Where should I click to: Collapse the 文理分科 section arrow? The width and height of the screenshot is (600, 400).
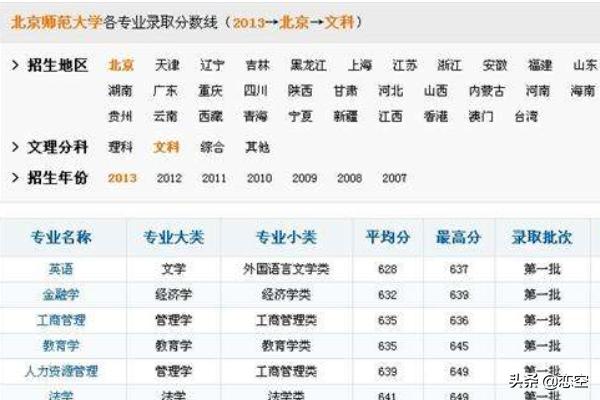pyautogui.click(x=15, y=147)
